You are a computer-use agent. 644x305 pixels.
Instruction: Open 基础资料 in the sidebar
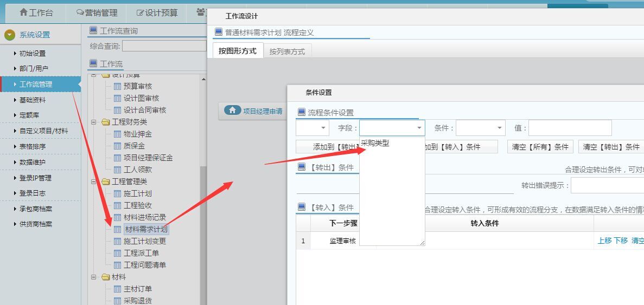pos(33,100)
